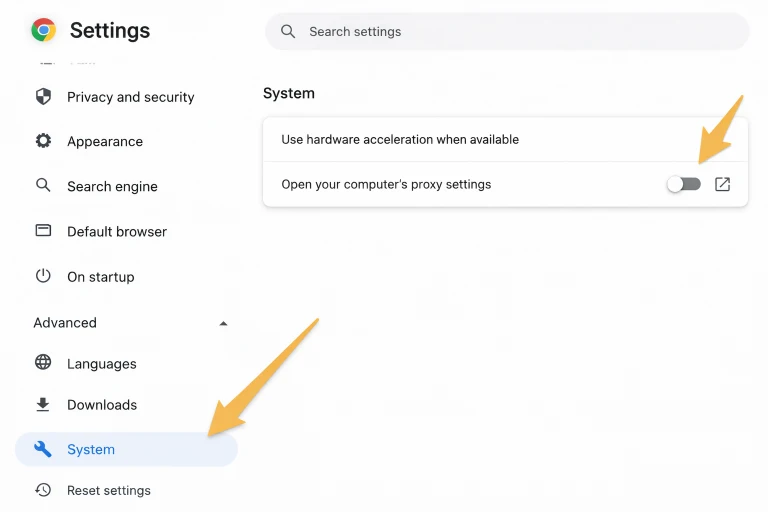Click the magnifier icon in the search bar

tap(288, 31)
